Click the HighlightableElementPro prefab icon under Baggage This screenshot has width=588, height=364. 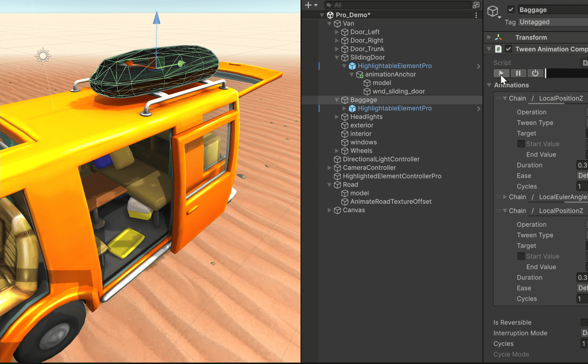pos(352,108)
